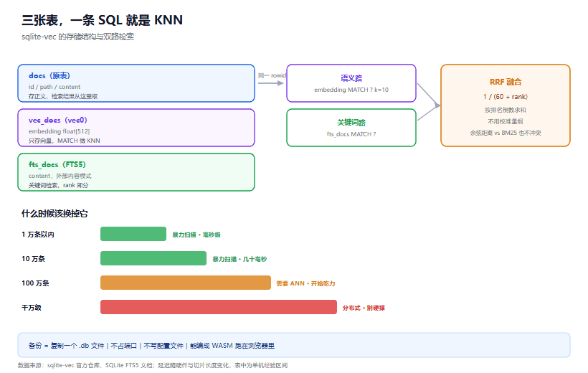Click section heading '什么时候该换掉它'
The height and width of the screenshot is (373, 588).
54,214
